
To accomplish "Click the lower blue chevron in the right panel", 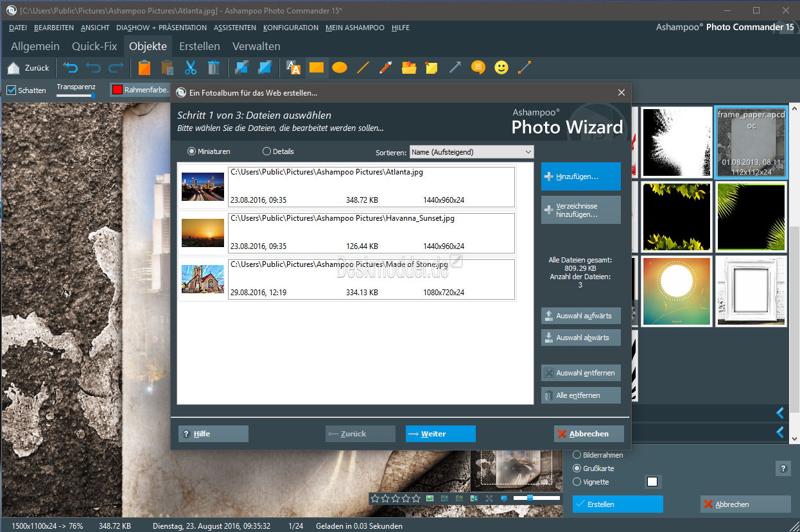I will pyautogui.click(x=780, y=433).
